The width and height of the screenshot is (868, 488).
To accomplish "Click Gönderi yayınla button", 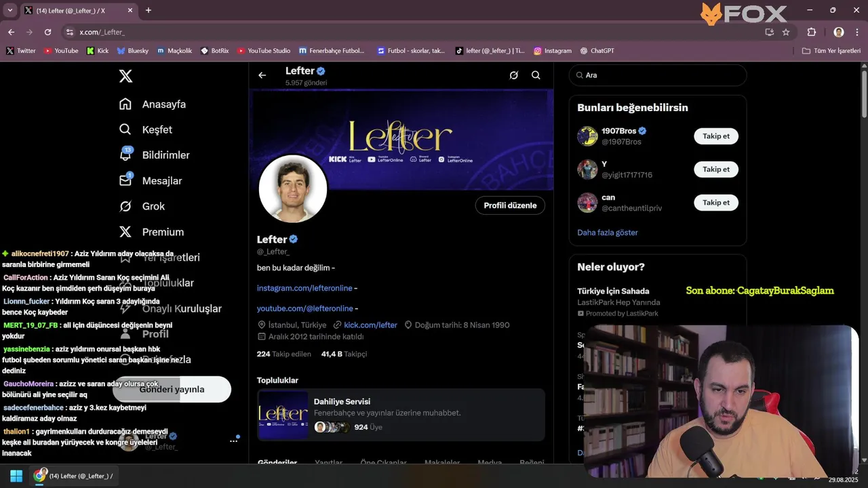I will [x=172, y=390].
